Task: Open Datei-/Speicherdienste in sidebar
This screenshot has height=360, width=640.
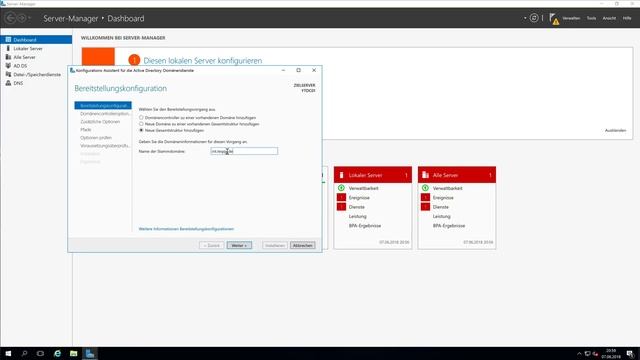Action: (x=36, y=75)
